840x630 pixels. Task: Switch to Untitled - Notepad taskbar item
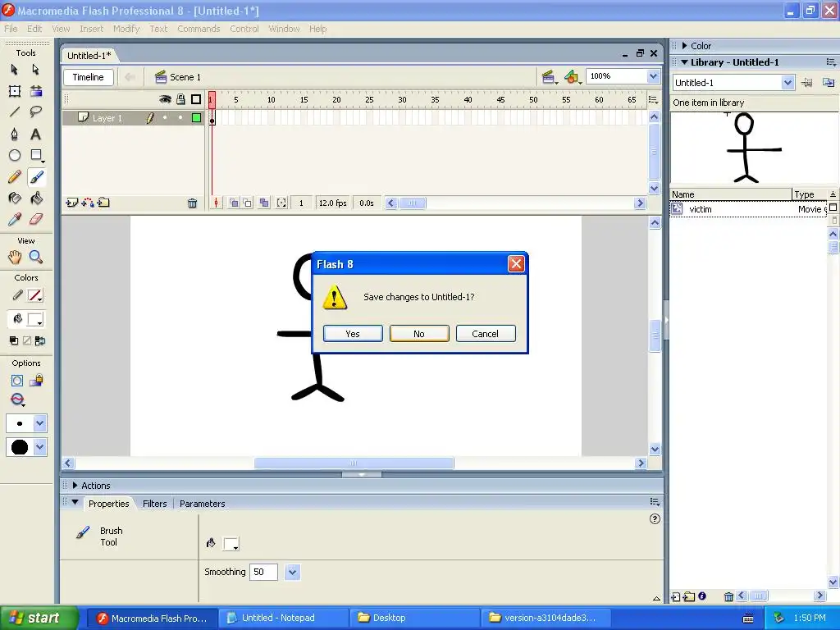click(283, 618)
